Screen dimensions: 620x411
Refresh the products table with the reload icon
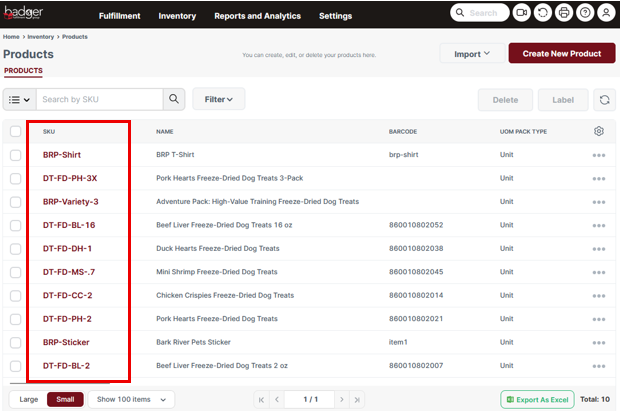[604, 99]
